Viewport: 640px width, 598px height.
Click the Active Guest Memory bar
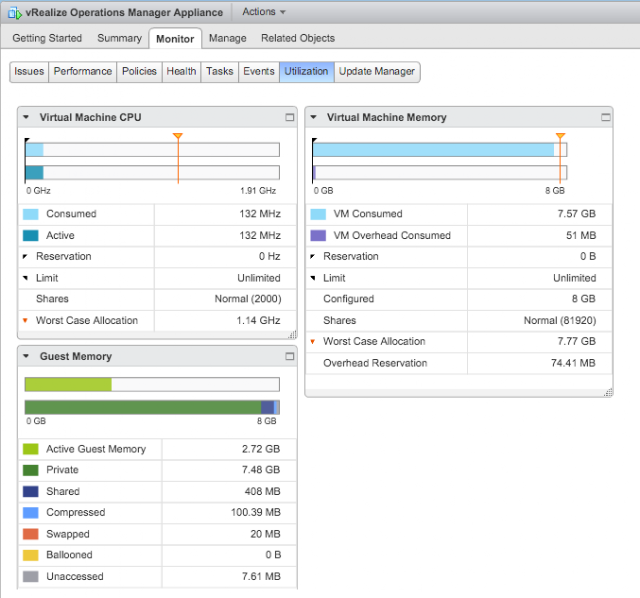tap(68, 385)
